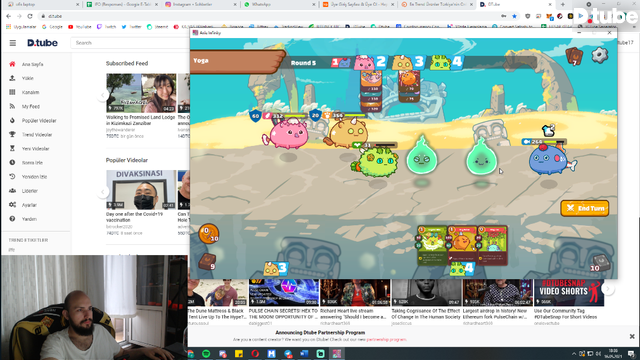
Task: Go to Ana Sayfa in sidebar
Action: [32, 64]
